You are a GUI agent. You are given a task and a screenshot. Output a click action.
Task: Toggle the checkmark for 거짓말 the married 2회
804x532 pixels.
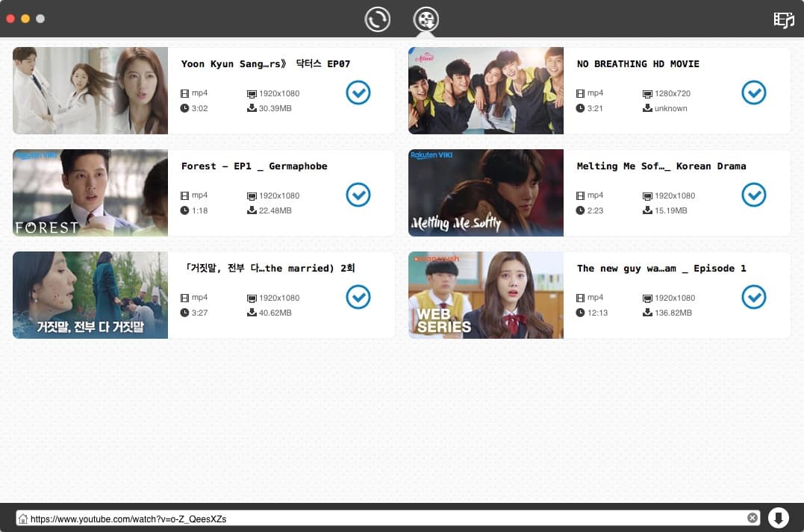point(358,297)
